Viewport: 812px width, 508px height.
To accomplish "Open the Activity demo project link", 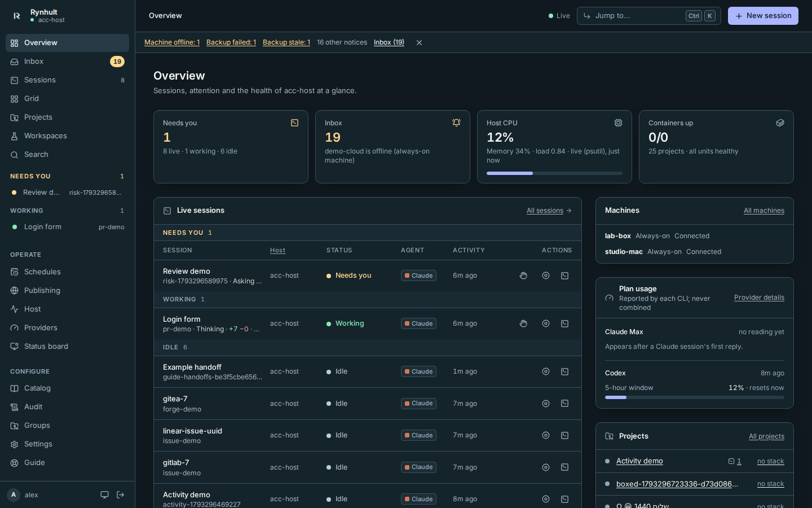I will click(639, 461).
